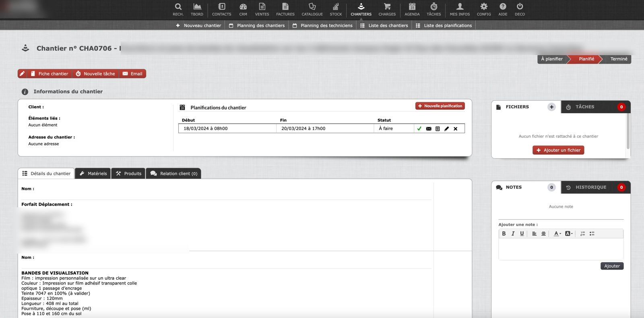Viewport: 644px width, 318px height.
Task: Add file with plus icon in FICHIERS
Action: 551,107
